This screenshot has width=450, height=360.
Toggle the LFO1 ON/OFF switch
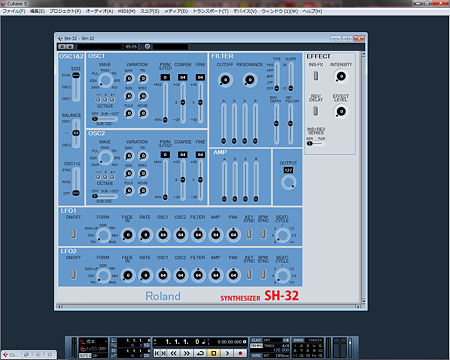coord(74,234)
